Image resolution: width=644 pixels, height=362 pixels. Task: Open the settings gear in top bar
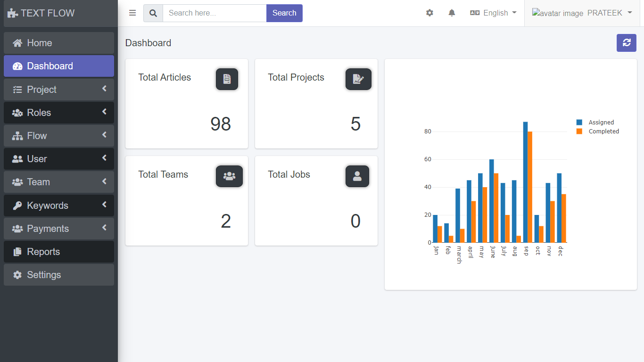(429, 13)
